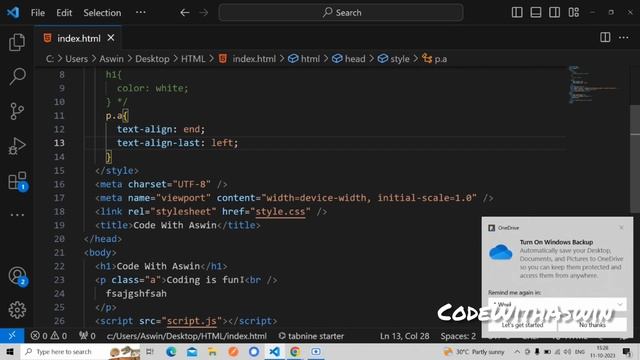Open the Search view in activity bar
The image size is (640, 360).
(x=17, y=76)
